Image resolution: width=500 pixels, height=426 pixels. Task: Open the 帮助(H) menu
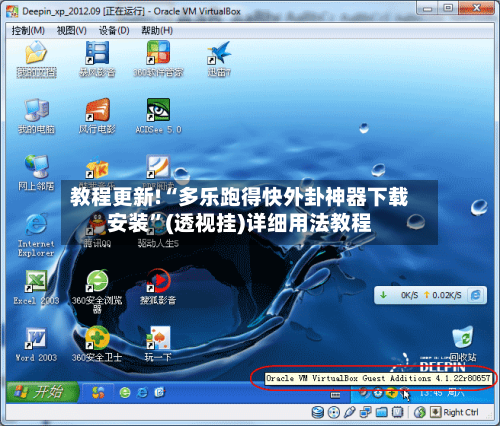pos(157,31)
